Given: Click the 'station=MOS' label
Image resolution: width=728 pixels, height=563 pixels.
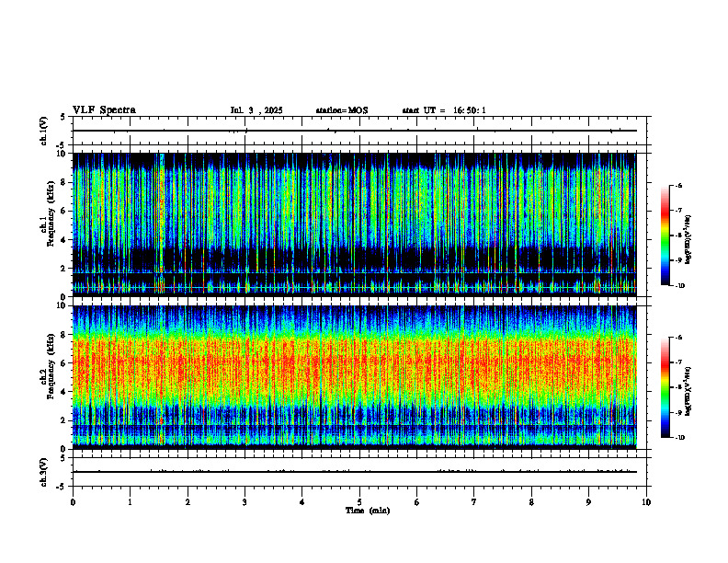Looking at the screenshot, I should (x=342, y=110).
